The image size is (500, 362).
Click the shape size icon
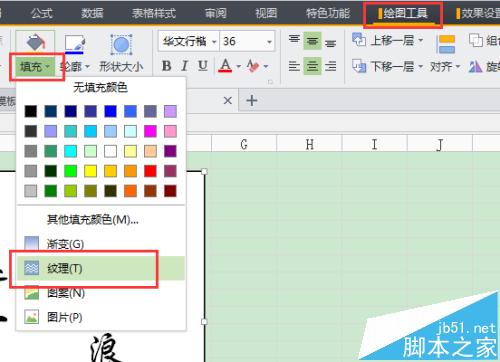coord(121,44)
